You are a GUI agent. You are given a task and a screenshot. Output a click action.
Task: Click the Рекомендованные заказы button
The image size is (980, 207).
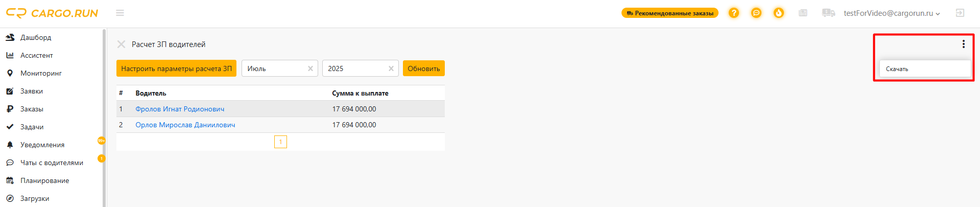(x=670, y=13)
